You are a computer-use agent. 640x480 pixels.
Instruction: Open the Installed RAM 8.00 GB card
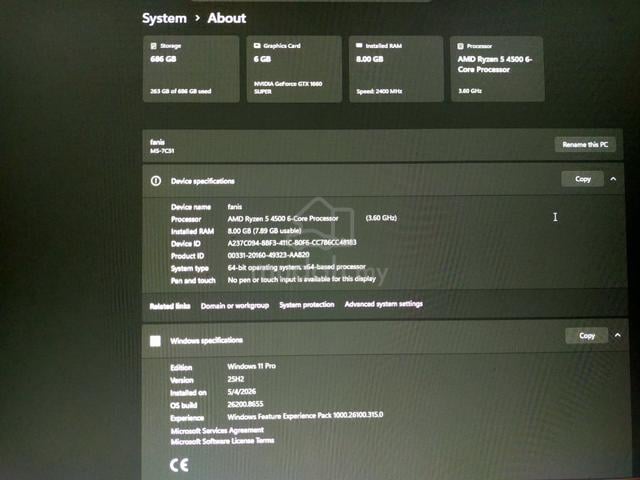tap(396, 69)
